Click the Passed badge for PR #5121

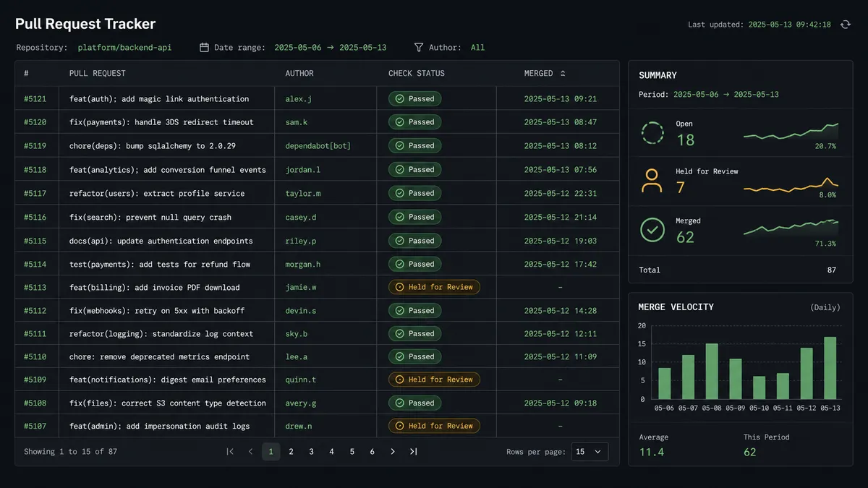click(414, 99)
